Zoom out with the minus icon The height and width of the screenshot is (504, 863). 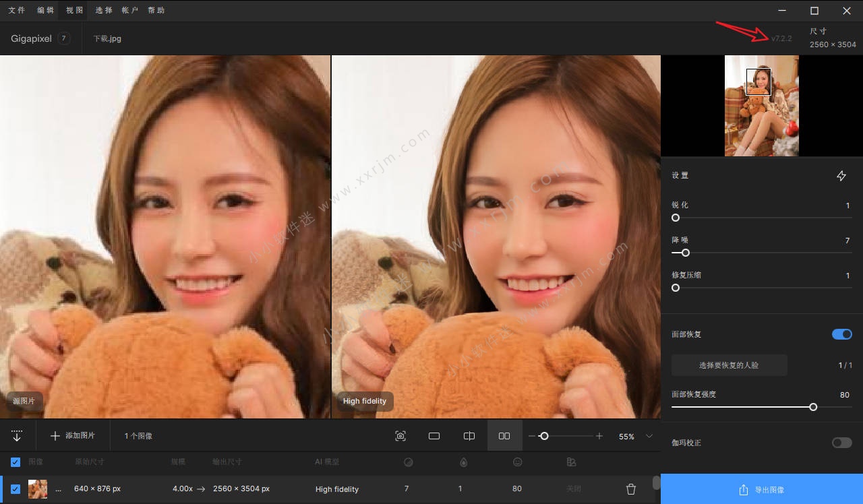pos(532,436)
